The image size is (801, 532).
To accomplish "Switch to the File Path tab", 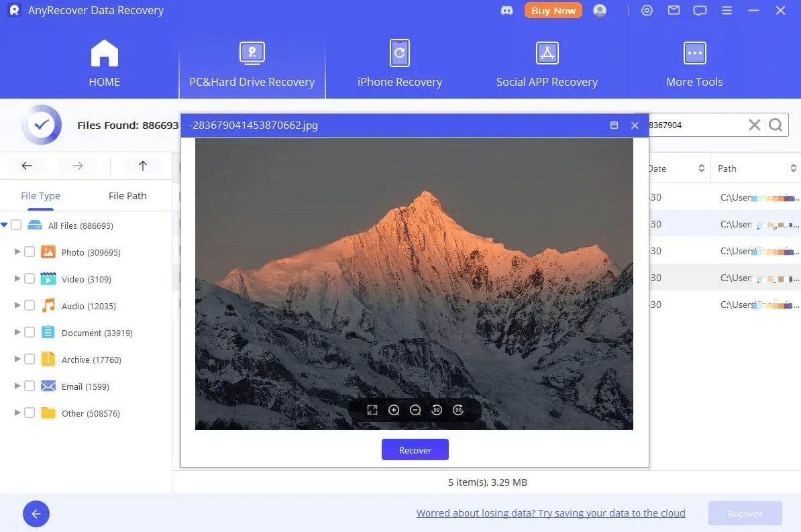I will click(127, 196).
